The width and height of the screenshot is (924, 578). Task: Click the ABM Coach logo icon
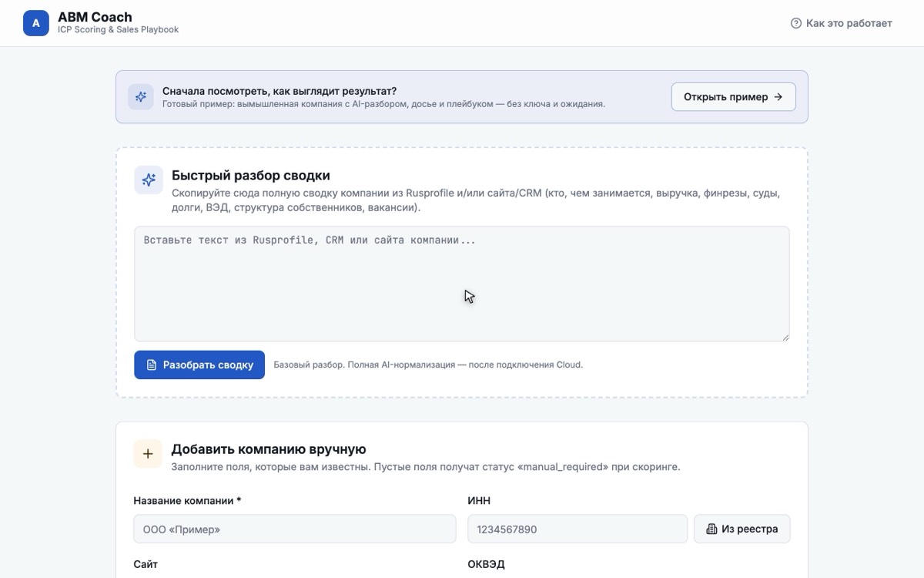[x=36, y=23]
